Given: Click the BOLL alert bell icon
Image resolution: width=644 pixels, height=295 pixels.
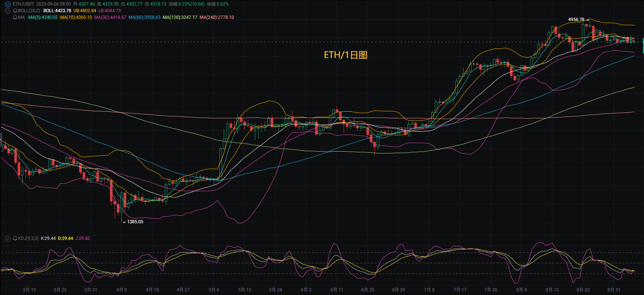Looking at the screenshot, I should tap(15, 11).
